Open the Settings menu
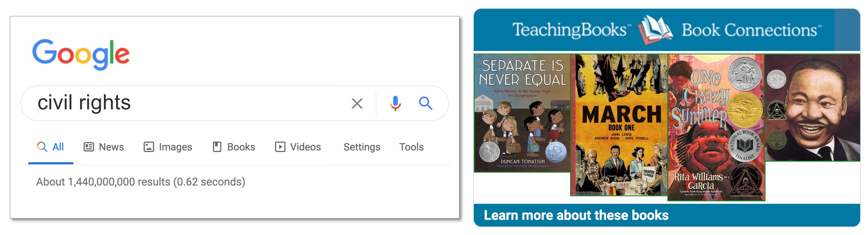Image resolution: width=868 pixels, height=235 pixels. 362,147
